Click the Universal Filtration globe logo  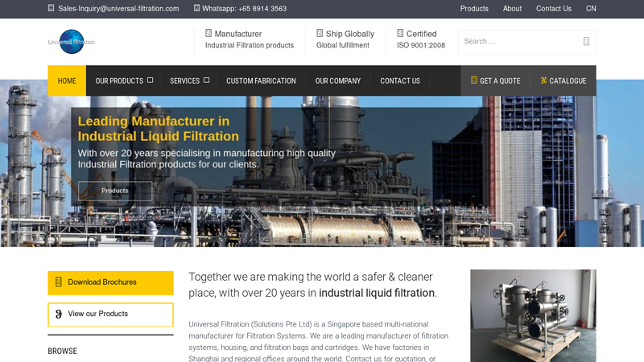(x=72, y=42)
